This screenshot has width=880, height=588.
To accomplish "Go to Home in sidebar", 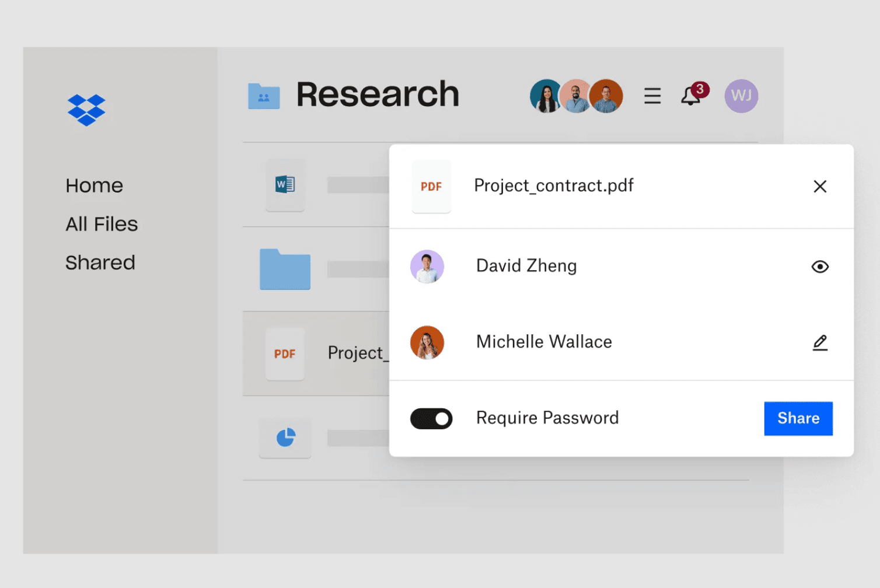I will coord(95,185).
